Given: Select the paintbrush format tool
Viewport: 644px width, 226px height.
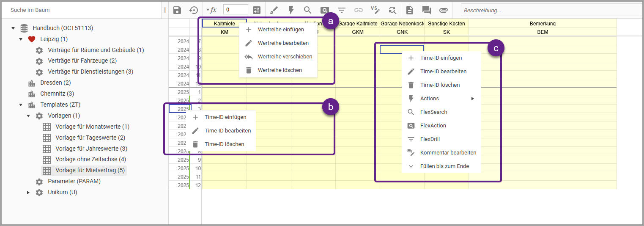Looking at the screenshot, I should click(274, 10).
